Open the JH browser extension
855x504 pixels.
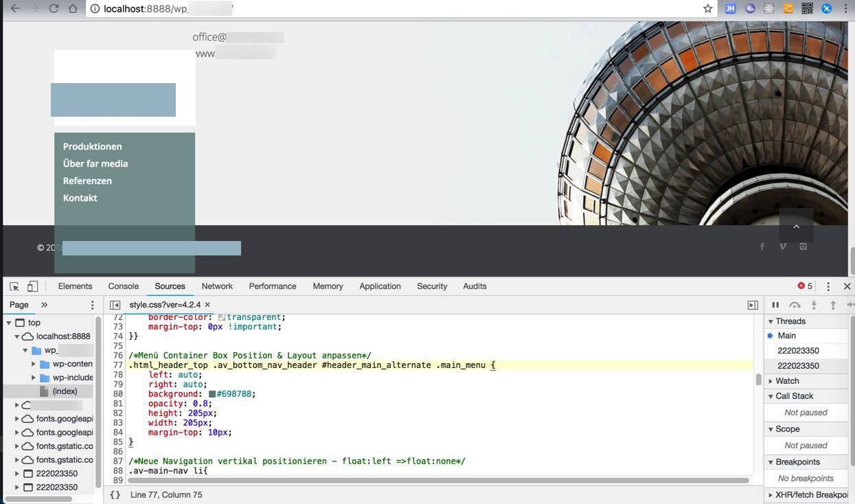coord(731,8)
